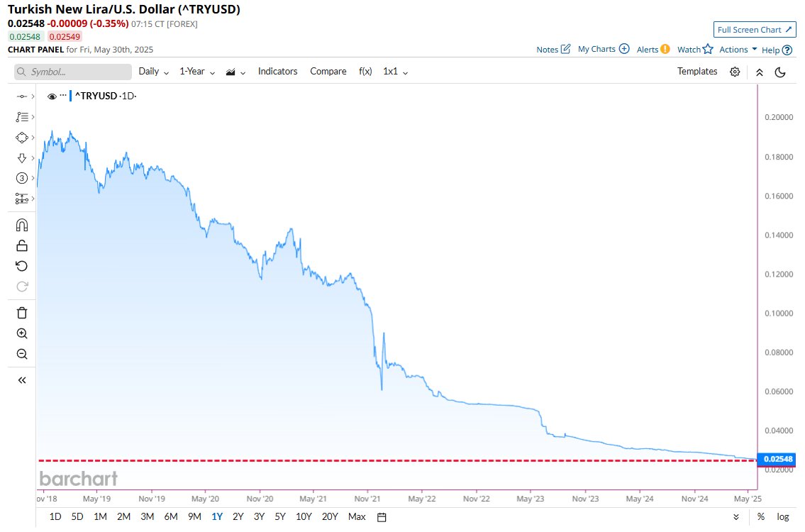805x532 pixels.
Task: Expand the Actions dropdown menu
Action: point(738,49)
